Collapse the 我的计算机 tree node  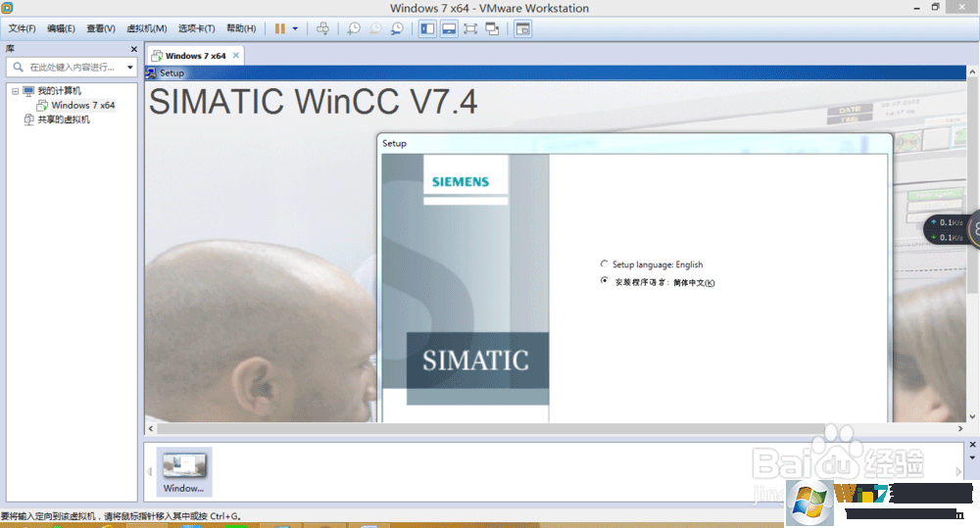[x=15, y=91]
